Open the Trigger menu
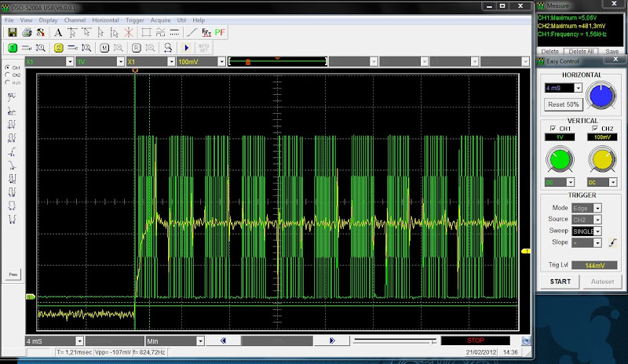This screenshot has width=628, height=364. 135,20
